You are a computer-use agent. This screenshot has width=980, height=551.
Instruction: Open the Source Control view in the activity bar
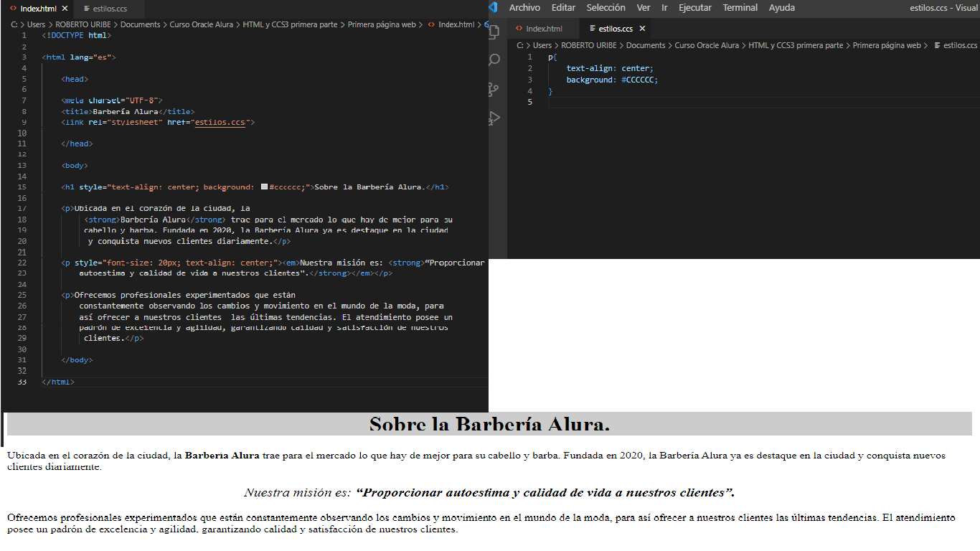click(x=494, y=90)
